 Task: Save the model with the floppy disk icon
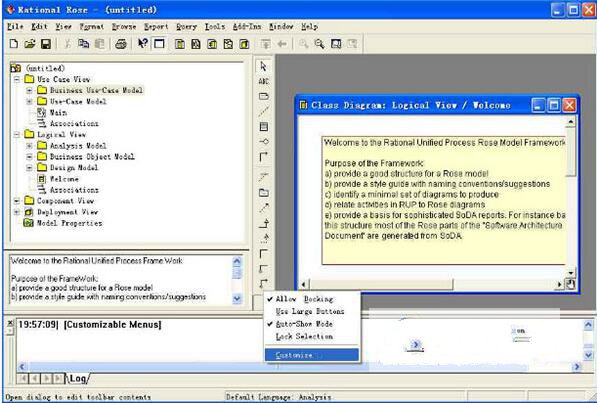click(x=46, y=44)
